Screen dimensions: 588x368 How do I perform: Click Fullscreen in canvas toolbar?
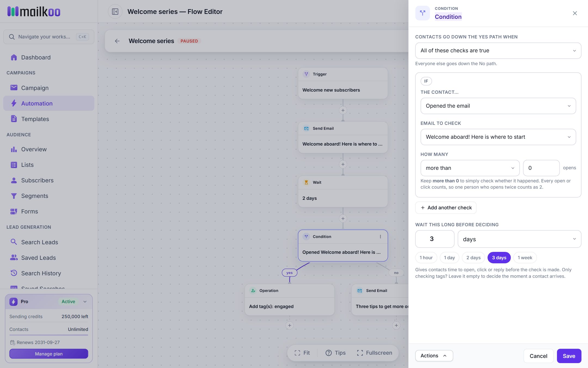tap(374, 353)
